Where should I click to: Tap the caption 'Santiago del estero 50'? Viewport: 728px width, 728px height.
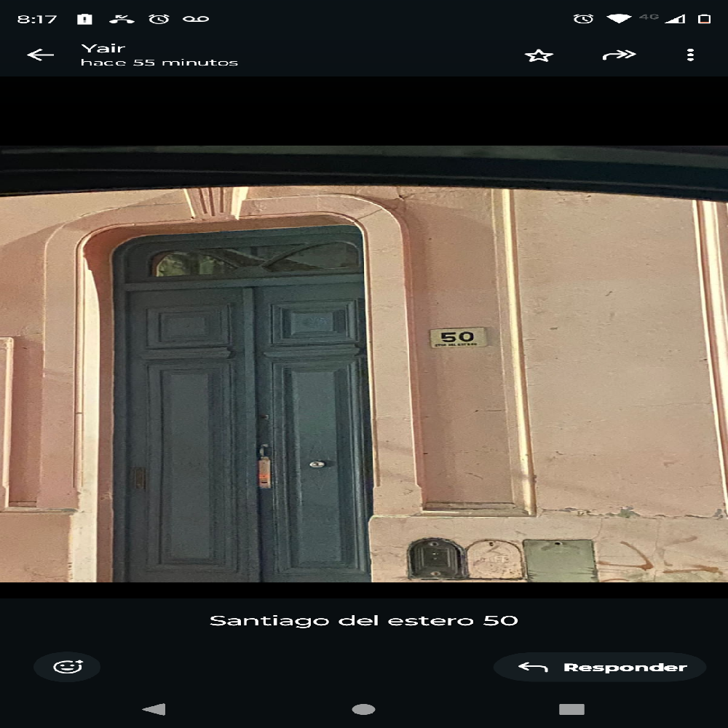[x=363, y=620]
